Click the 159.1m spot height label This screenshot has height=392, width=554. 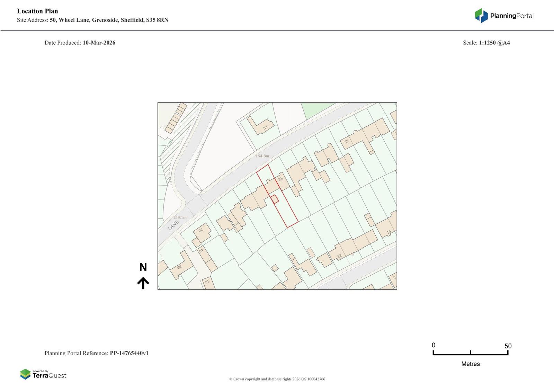pos(180,218)
